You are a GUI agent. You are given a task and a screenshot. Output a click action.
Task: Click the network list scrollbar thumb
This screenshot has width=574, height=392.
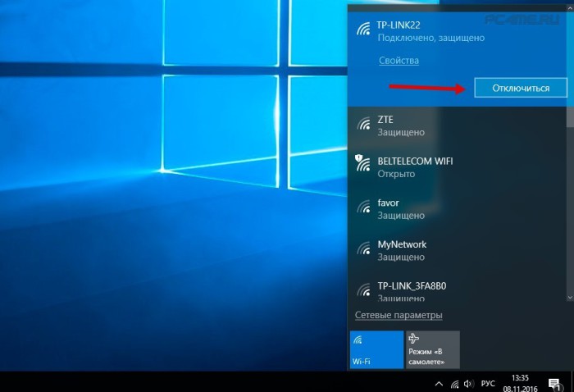(570, 117)
